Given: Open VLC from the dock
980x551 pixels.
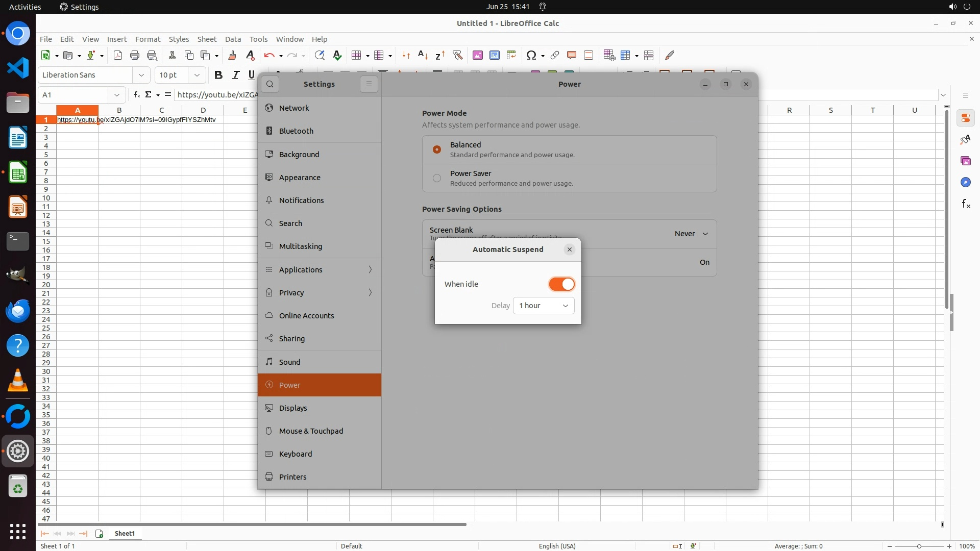Looking at the screenshot, I should point(18,381).
